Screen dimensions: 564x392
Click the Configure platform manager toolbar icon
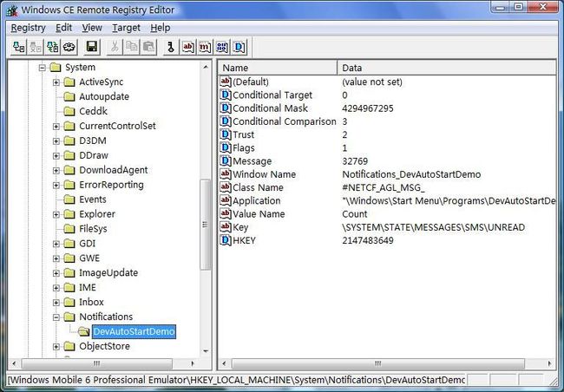click(x=69, y=47)
